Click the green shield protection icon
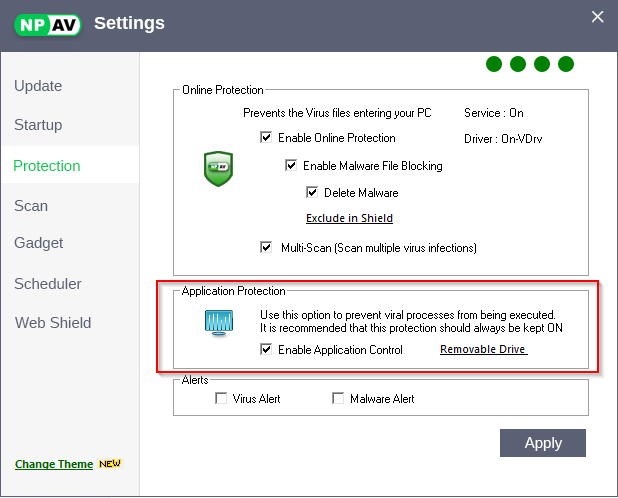This screenshot has height=498, width=618. tap(218, 169)
